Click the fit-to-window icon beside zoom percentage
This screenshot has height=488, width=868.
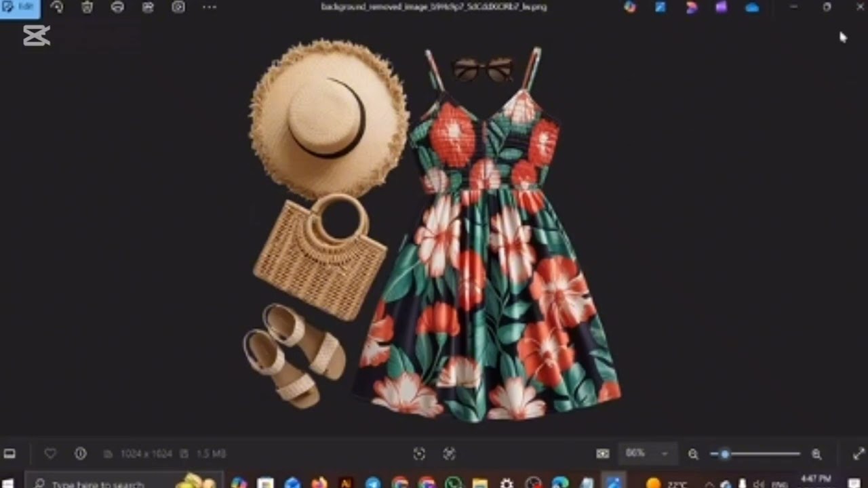pos(603,453)
